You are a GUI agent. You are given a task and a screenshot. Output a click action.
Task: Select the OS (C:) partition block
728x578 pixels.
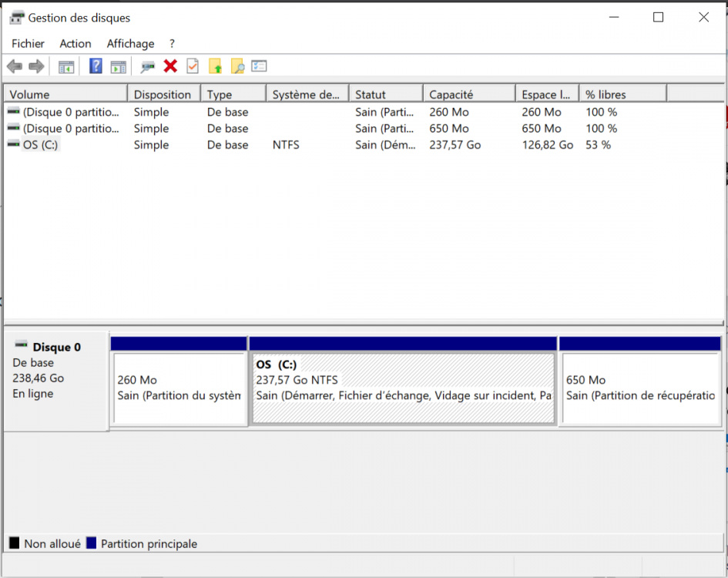coord(403,388)
